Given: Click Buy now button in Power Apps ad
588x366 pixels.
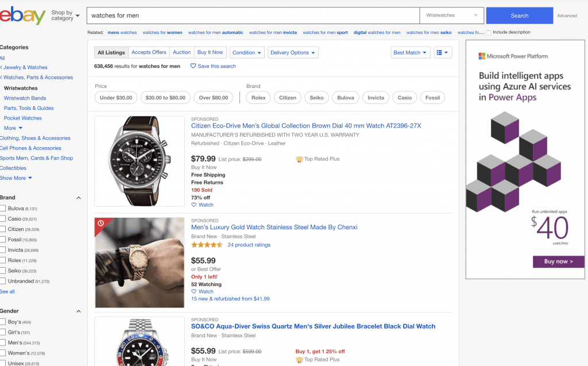Looking at the screenshot, I should [558, 261].
